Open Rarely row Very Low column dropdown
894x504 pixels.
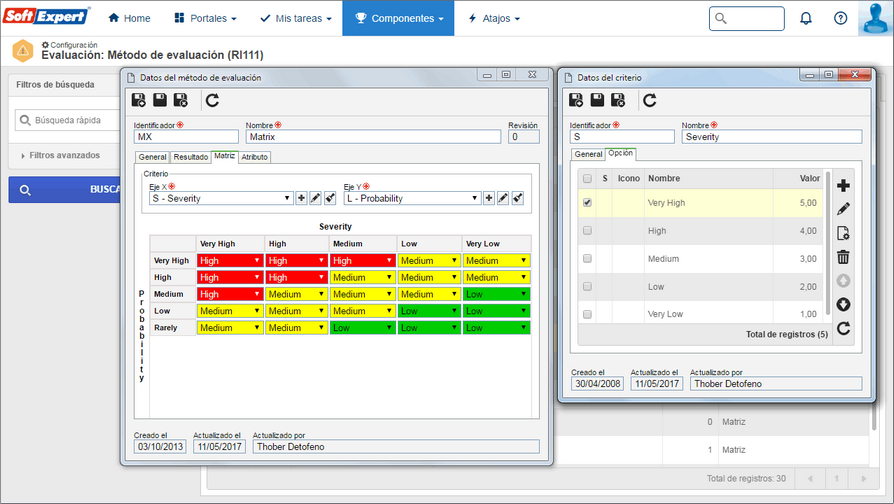pyautogui.click(x=497, y=328)
